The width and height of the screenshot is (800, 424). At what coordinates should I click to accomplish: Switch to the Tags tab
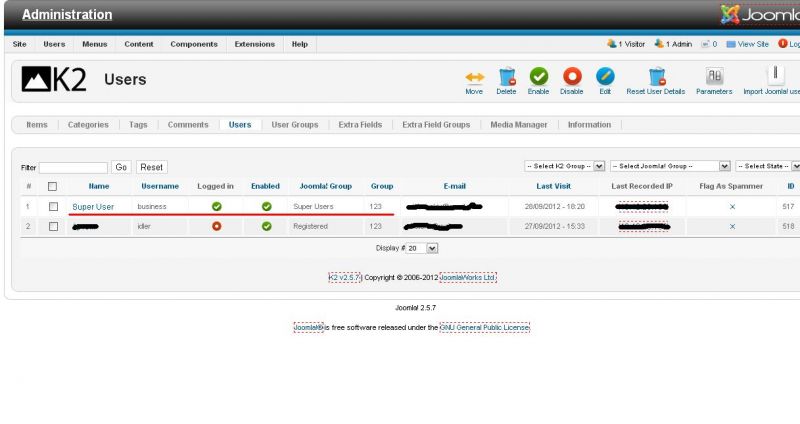coord(138,125)
